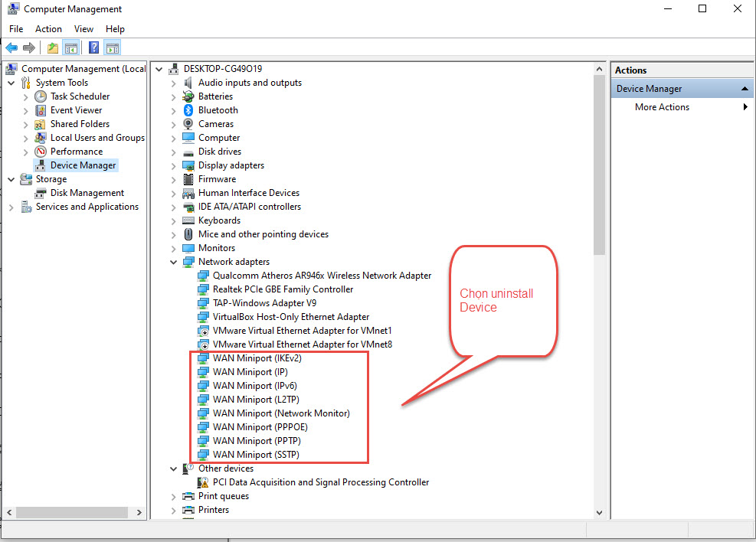
Task: Select WAN Miniport (Network Monitor) adapter
Action: [281, 413]
